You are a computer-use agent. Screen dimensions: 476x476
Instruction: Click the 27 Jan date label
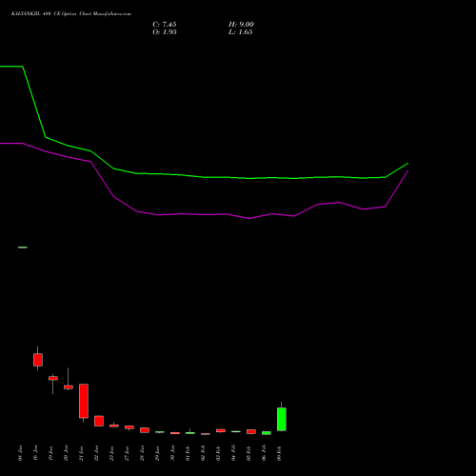[x=127, y=453]
